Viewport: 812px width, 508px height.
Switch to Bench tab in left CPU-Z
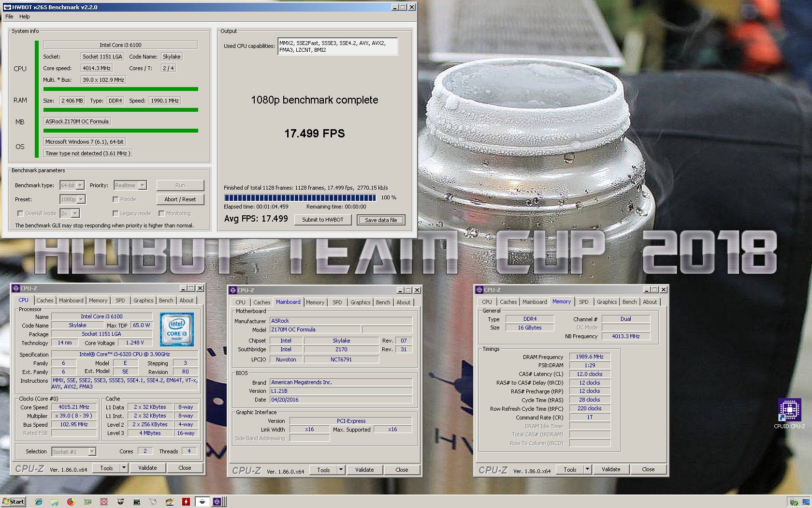(x=166, y=300)
